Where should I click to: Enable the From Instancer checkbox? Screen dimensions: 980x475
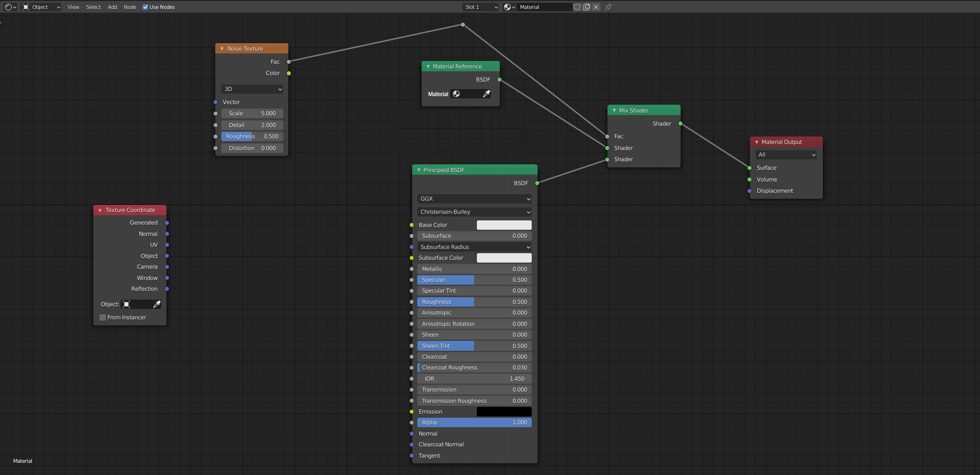tap(103, 317)
